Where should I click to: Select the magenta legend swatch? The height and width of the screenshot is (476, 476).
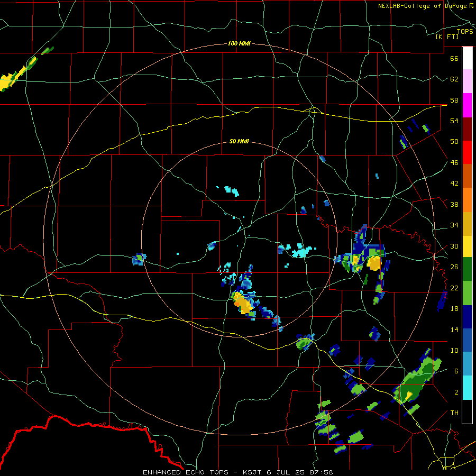point(467,105)
